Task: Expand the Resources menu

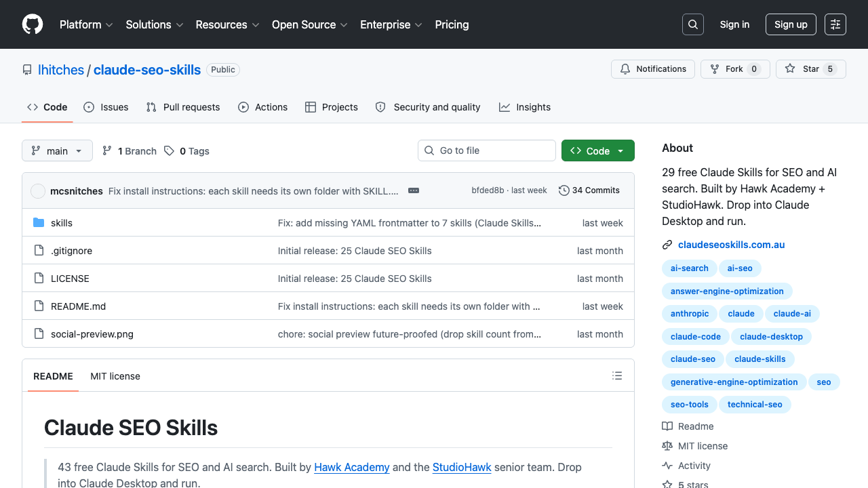Action: click(x=227, y=24)
